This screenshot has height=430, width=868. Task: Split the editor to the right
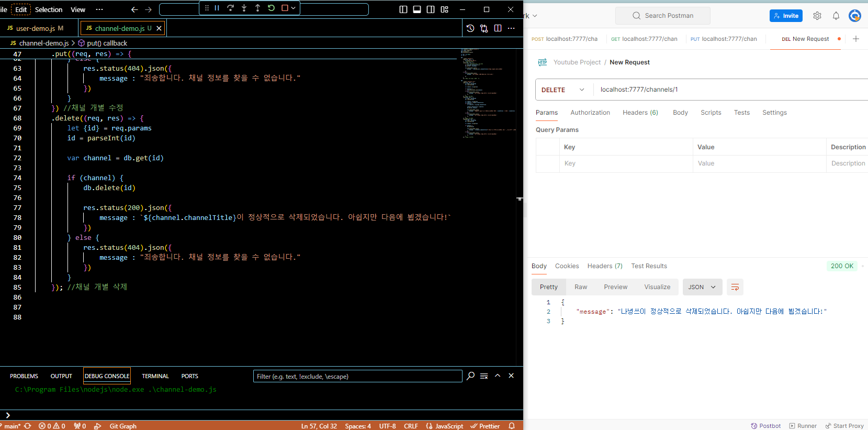pyautogui.click(x=498, y=28)
